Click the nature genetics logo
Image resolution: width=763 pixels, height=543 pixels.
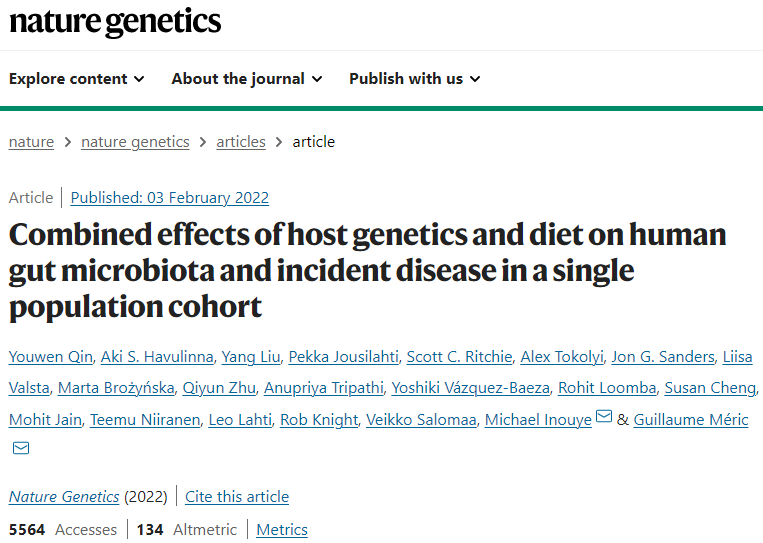[x=115, y=22]
